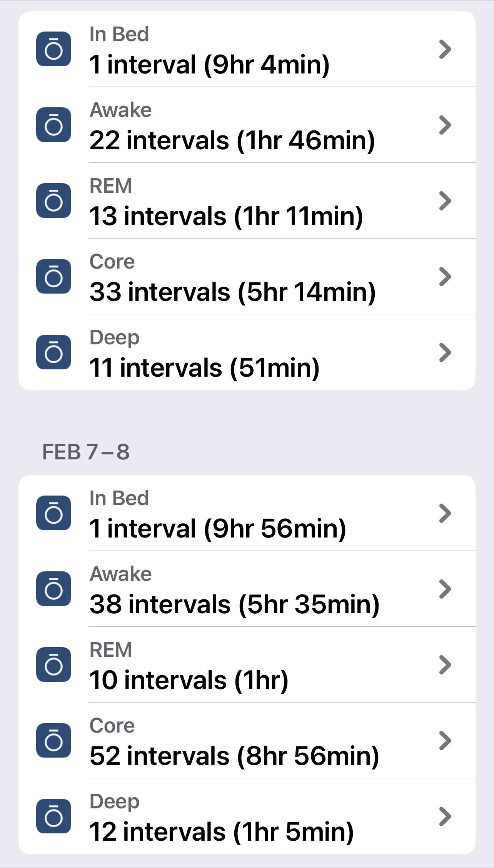Open the Deep 12 intervals (1hr 5min) entry
Screen dimensions: 494x868
247,816
